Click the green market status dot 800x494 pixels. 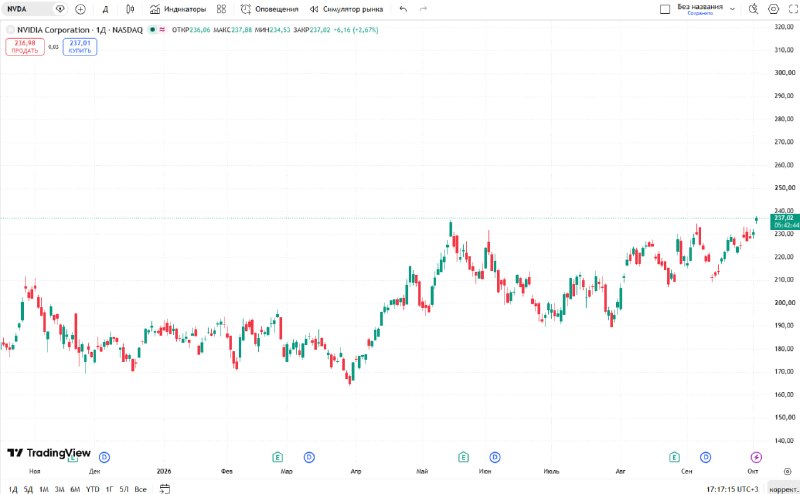pos(152,30)
